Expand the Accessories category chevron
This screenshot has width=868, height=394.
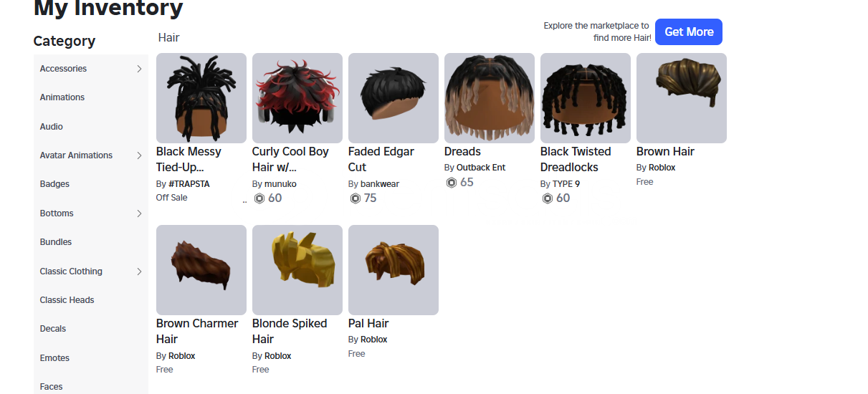point(139,69)
